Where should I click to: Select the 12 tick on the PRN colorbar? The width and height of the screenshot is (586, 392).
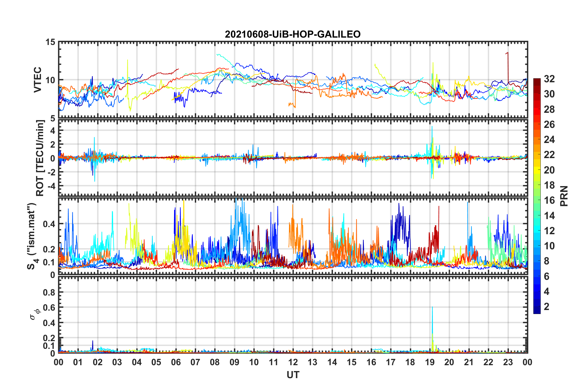(549, 231)
